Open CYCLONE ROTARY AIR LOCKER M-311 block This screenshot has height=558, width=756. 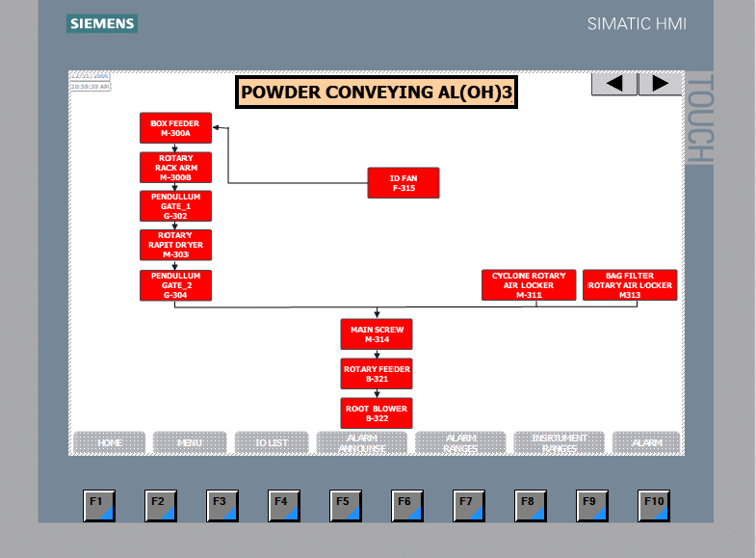(529, 285)
